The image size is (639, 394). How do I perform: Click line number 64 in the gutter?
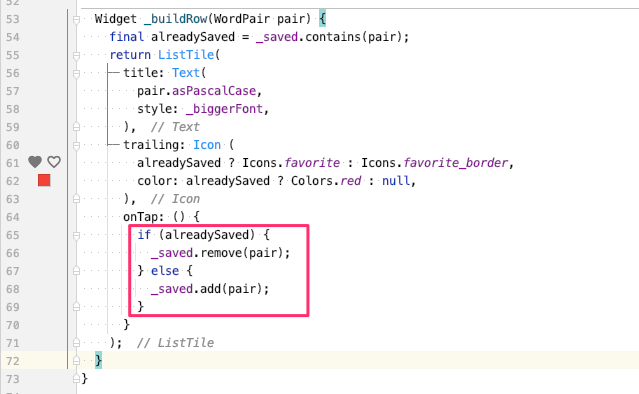[13, 217]
